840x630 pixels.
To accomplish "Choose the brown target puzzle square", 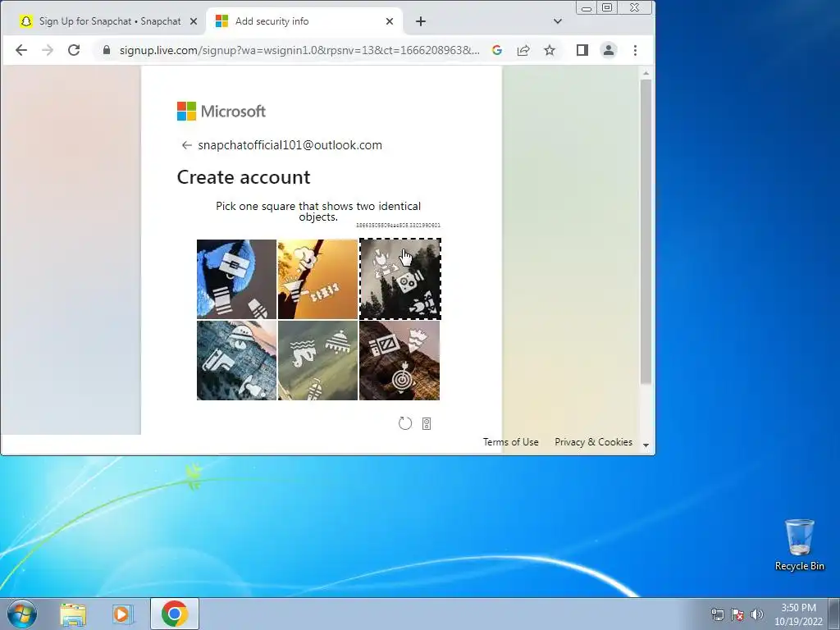I will pyautogui.click(x=399, y=361).
